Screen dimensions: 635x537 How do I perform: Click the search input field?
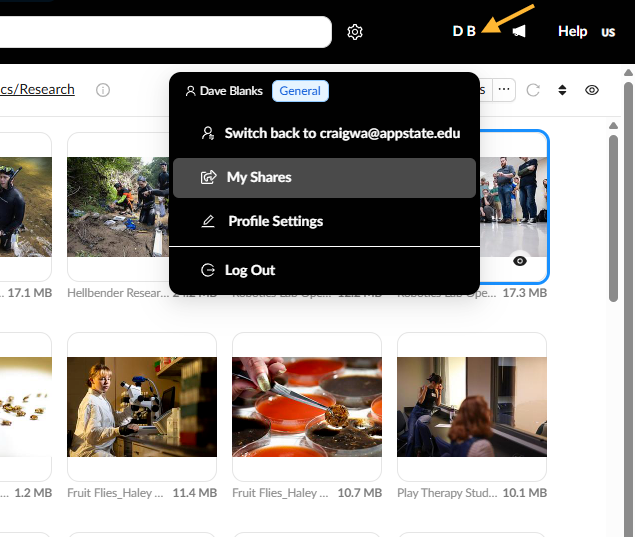coord(164,32)
